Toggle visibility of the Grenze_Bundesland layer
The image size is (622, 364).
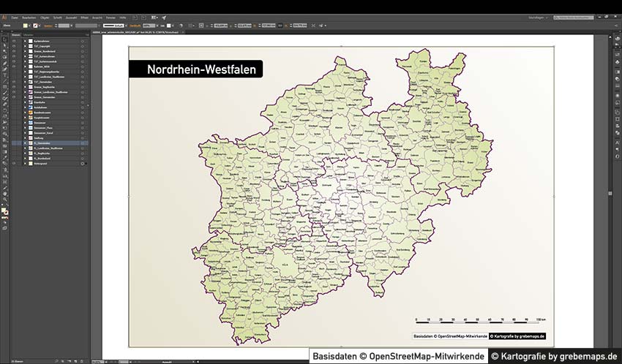[13, 50]
